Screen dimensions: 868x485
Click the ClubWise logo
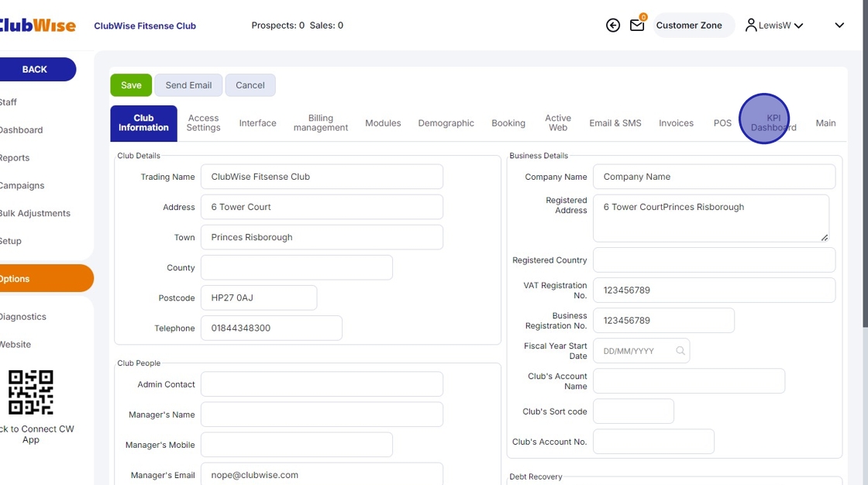coord(37,26)
